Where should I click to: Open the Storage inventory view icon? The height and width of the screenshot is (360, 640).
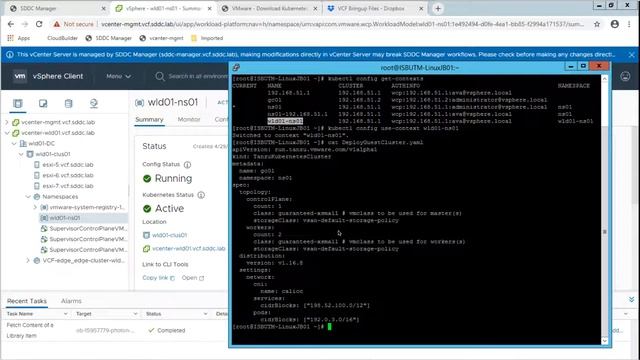(x=68, y=104)
